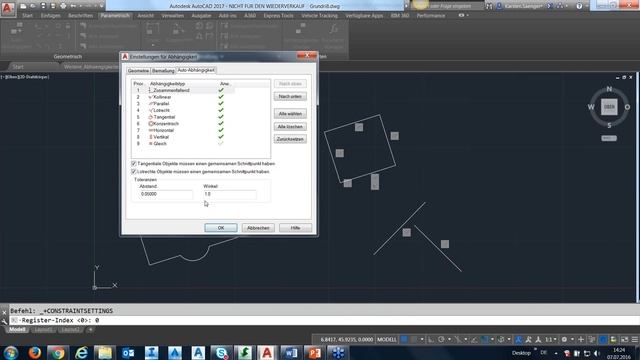This screenshot has height=360, width=640.
Task: Switch to the Layout1 tab
Action: pyautogui.click(x=44, y=329)
